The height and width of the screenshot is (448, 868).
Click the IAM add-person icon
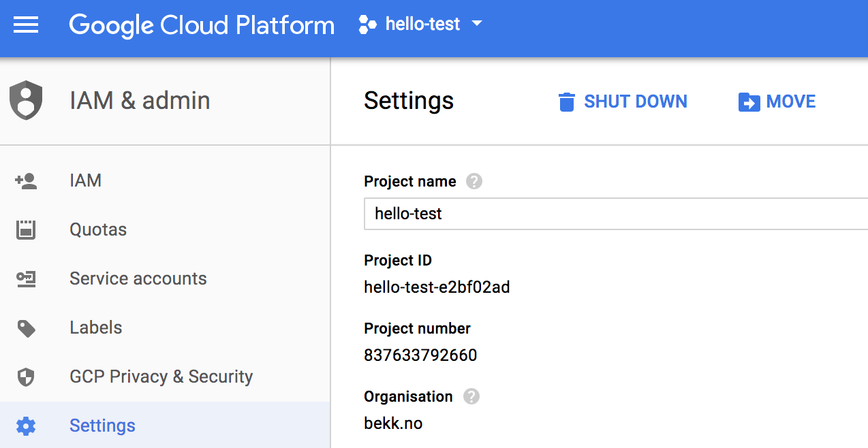click(x=26, y=181)
